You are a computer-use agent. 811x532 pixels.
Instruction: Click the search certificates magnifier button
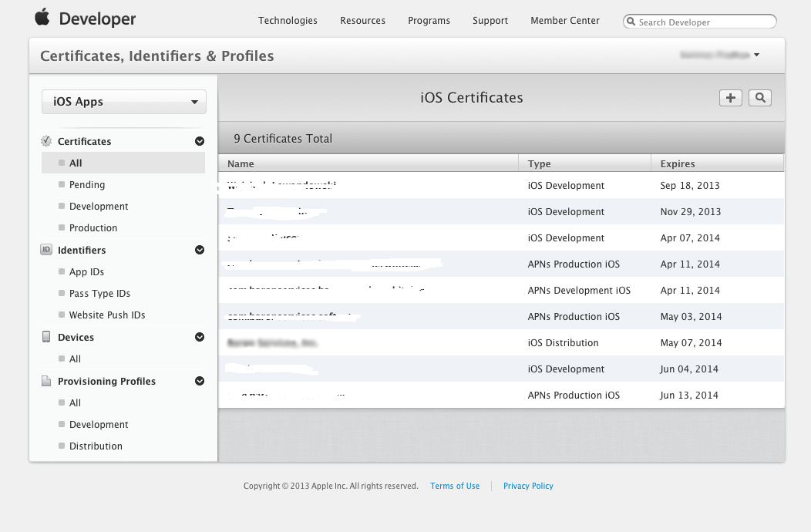(x=760, y=98)
